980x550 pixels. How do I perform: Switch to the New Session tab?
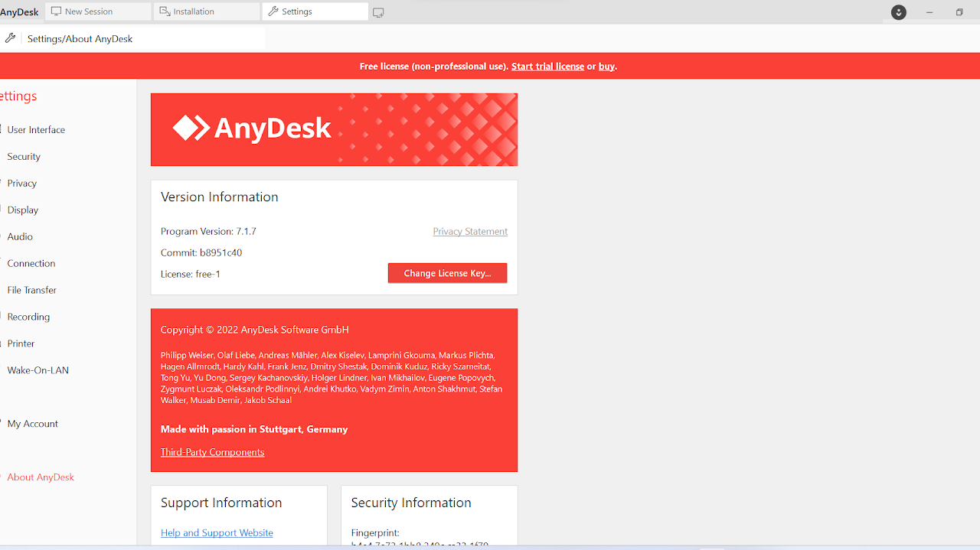coord(98,11)
